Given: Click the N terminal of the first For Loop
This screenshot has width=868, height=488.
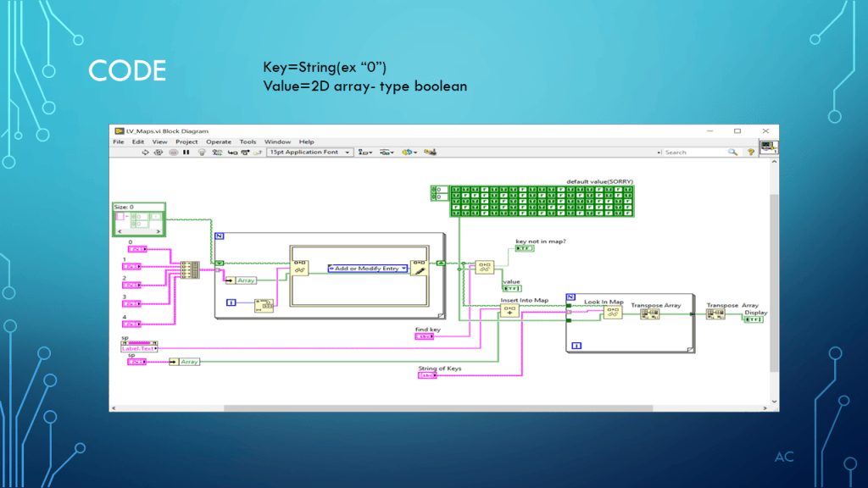Looking at the screenshot, I should pos(220,236).
